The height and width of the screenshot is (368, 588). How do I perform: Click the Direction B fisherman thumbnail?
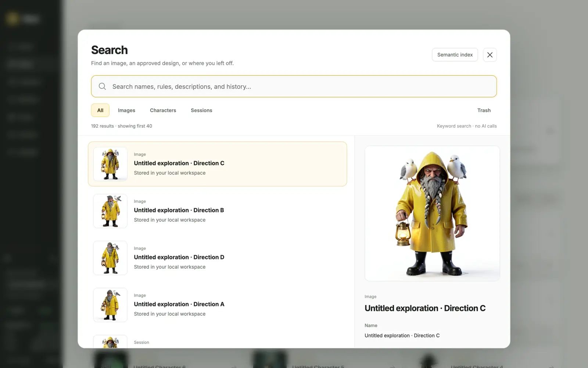click(110, 211)
